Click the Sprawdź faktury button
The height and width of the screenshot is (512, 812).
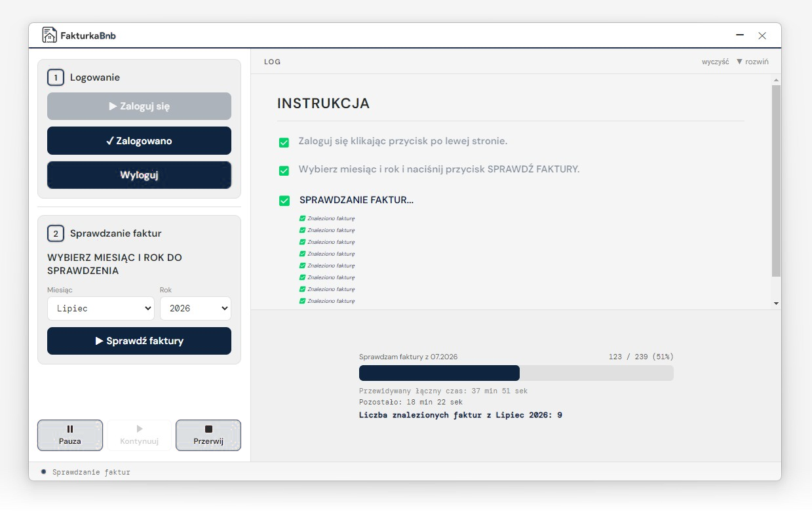coord(139,341)
